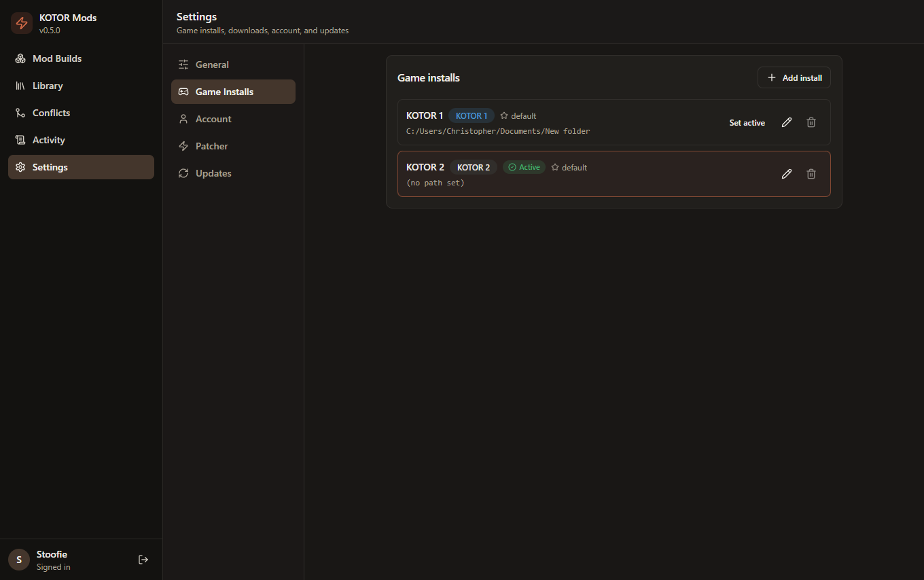Viewport: 924px width, 580px height.
Task: Go to Library in sidebar
Action: 81,86
